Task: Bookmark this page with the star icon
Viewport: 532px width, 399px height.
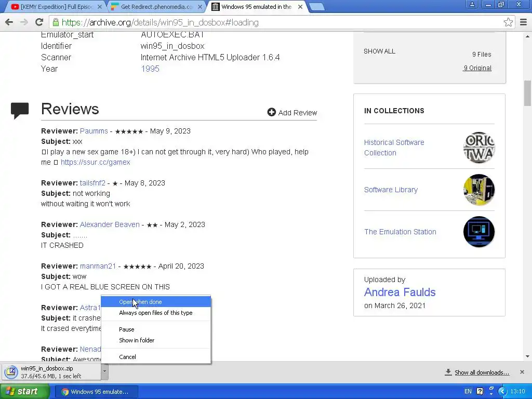Action: (508, 22)
